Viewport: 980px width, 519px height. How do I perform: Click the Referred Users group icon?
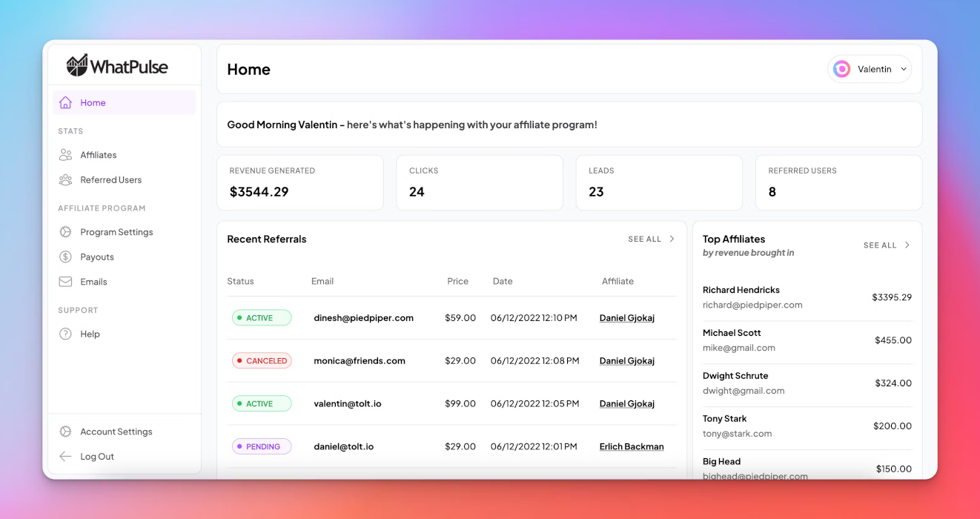(x=65, y=180)
